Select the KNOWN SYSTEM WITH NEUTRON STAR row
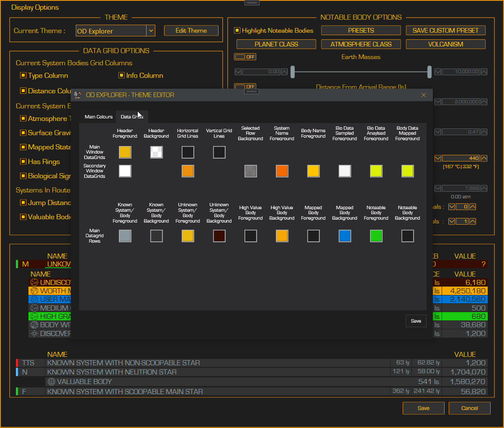The width and height of the screenshot is (504, 428). coord(251,372)
